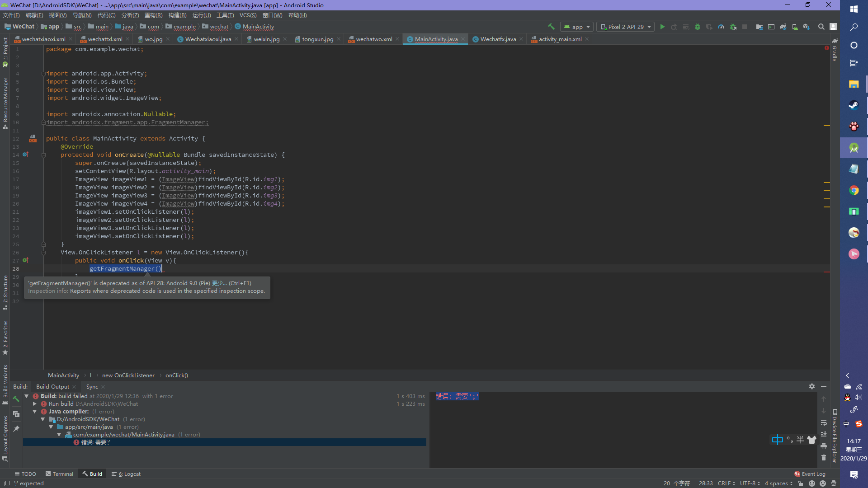Clear build output with trash icon
This screenshot has width=868, height=488.
[x=824, y=458]
